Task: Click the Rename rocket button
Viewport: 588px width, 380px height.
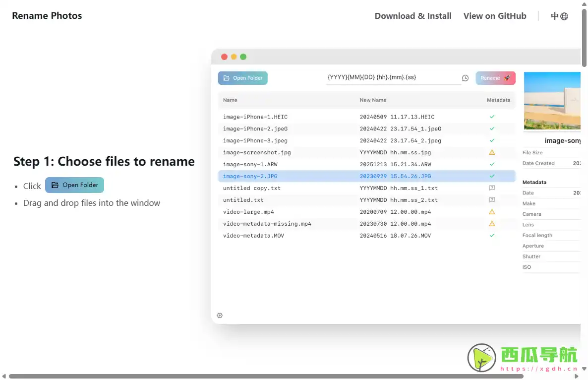Action: (495, 78)
